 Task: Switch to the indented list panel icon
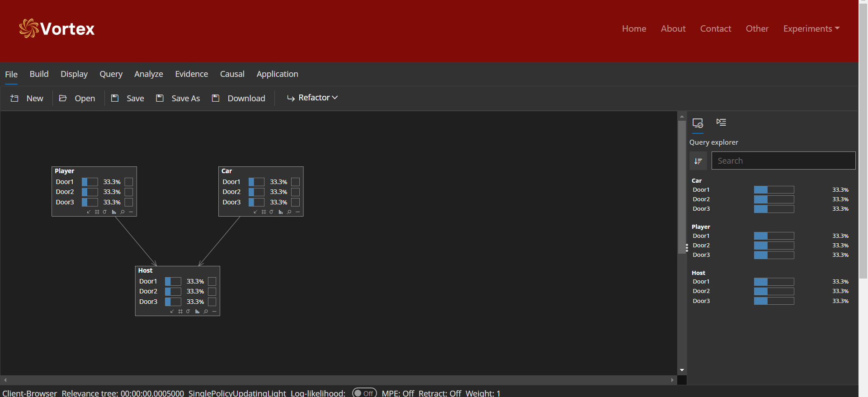tap(721, 122)
